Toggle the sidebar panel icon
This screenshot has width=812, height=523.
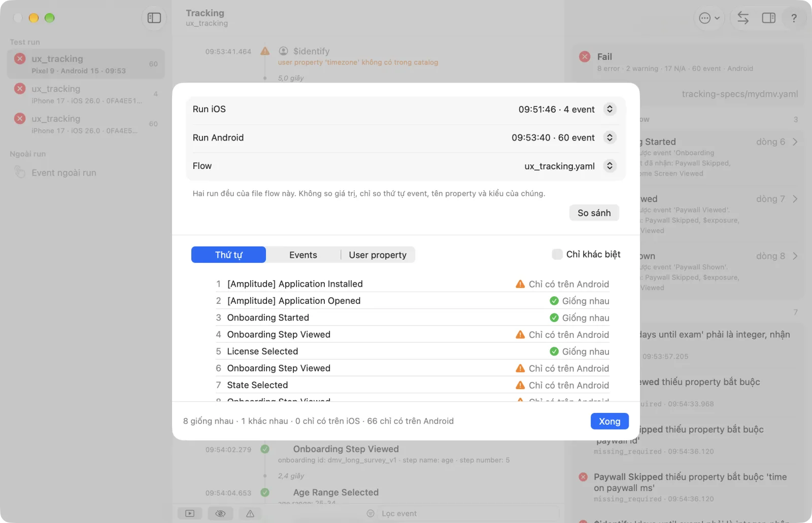(154, 18)
